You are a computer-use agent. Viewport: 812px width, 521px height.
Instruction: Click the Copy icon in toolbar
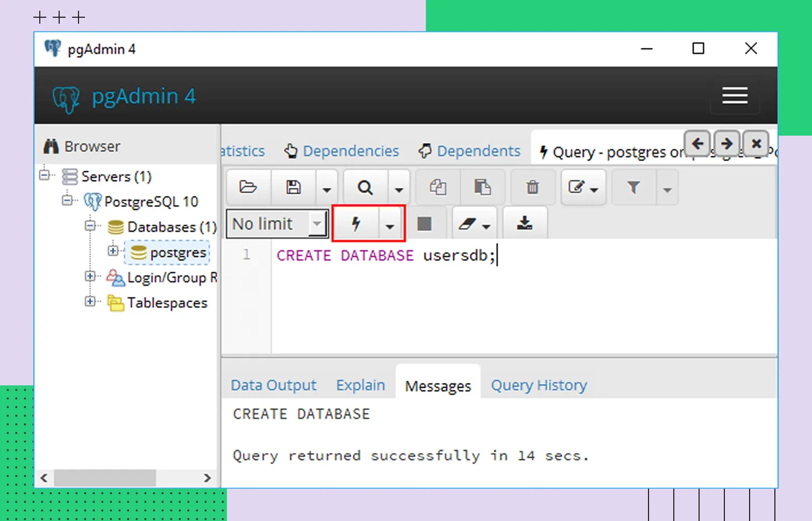tap(438, 187)
